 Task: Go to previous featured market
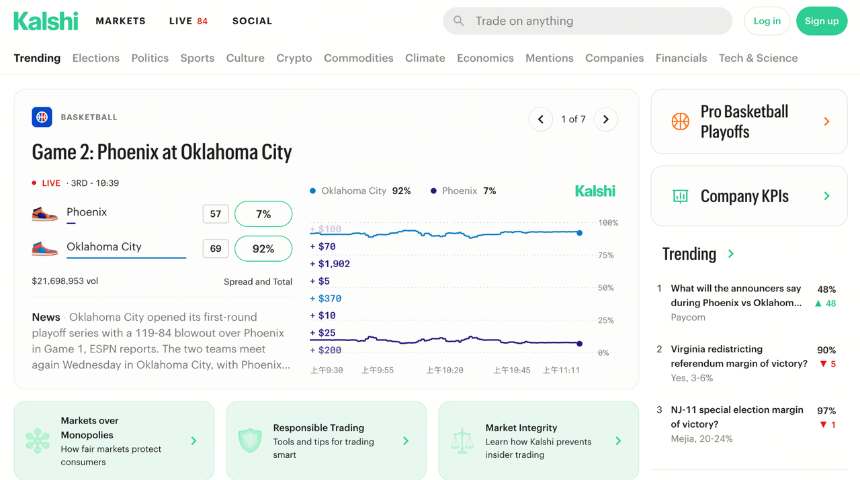(540, 119)
